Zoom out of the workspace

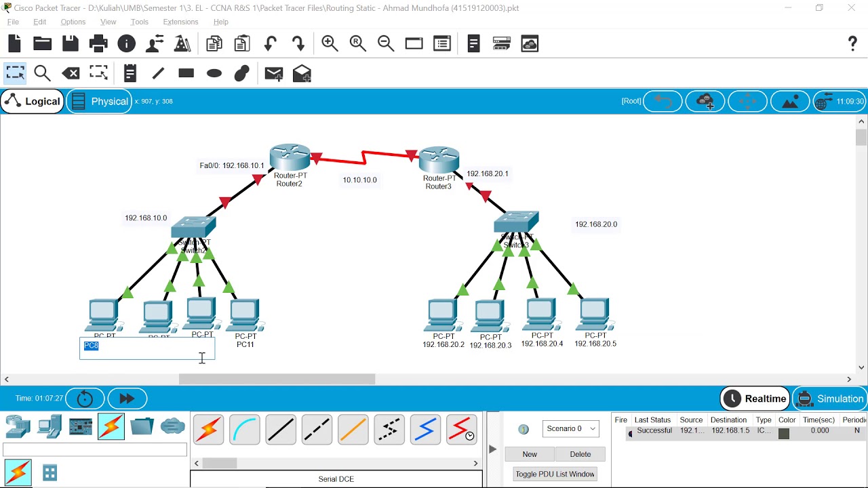386,44
